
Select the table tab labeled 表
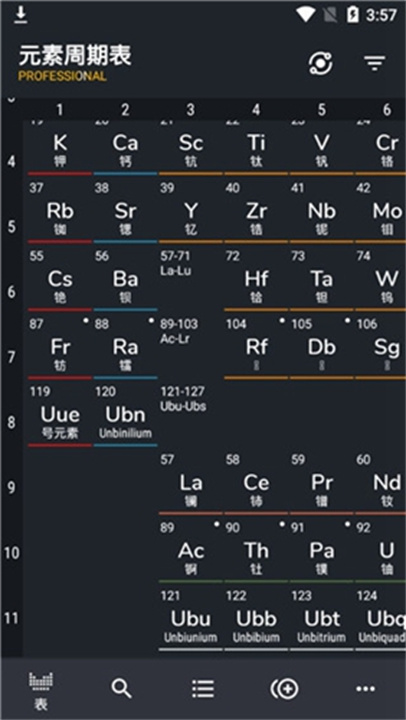[x=41, y=692]
